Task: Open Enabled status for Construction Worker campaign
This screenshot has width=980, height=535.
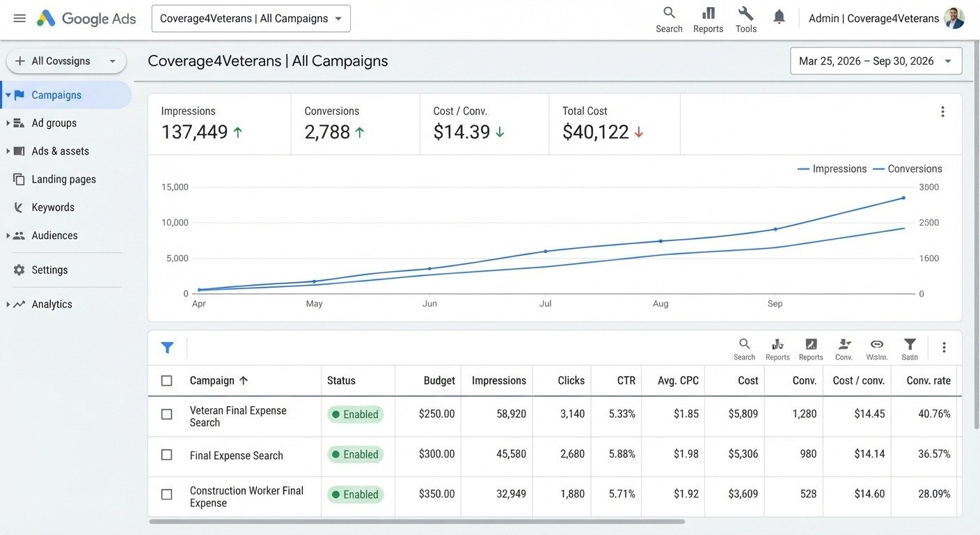Action: [x=355, y=495]
